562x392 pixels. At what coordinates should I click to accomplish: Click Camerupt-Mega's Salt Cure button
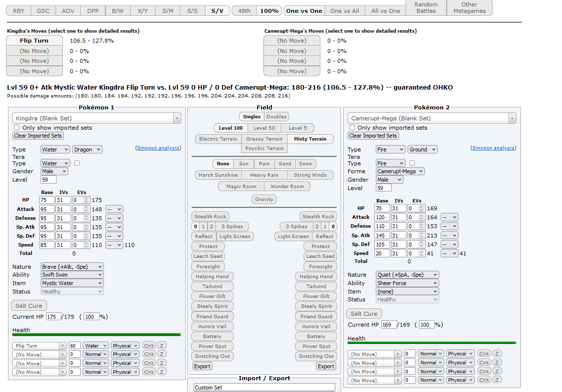364,313
